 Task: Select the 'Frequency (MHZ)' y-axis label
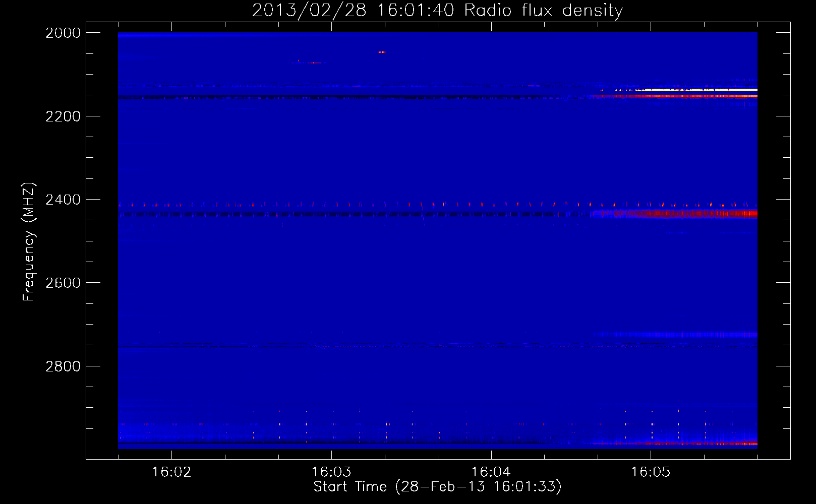click(x=29, y=242)
